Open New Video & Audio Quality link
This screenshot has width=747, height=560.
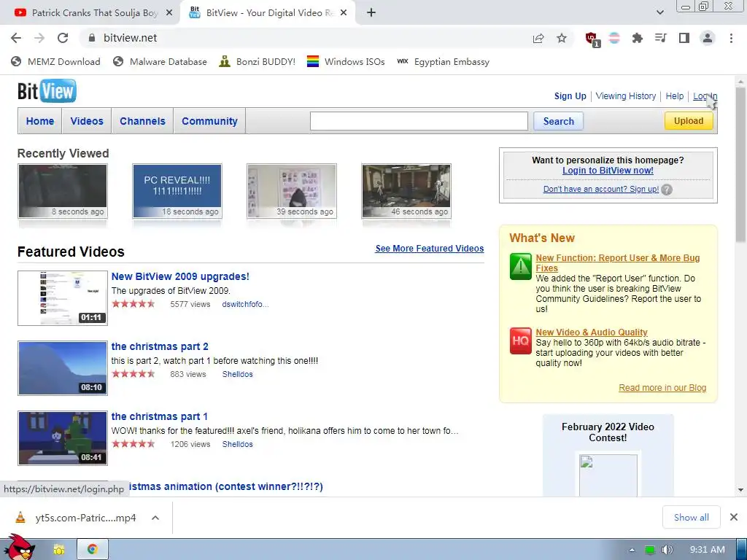coord(591,332)
